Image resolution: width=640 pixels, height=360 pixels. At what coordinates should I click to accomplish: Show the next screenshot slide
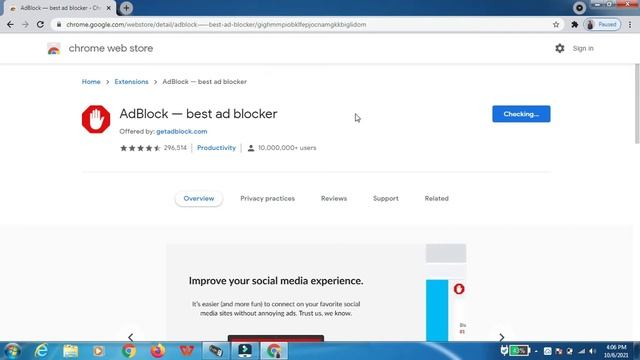[x=501, y=337]
